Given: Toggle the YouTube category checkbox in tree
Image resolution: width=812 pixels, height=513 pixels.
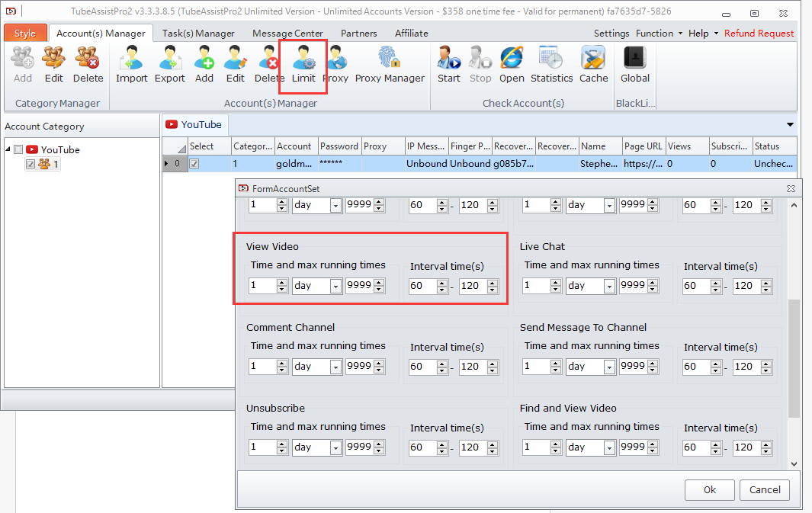Looking at the screenshot, I should pos(19,150).
